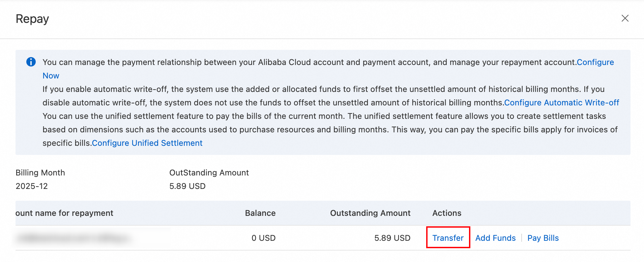Click the OutStanding Amount summary label

209,173
